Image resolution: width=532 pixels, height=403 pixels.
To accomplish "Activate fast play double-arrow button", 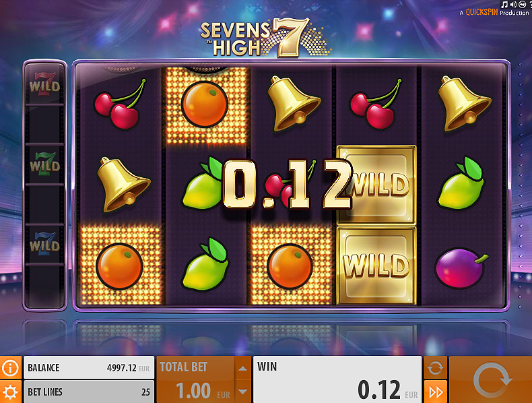I will pyautogui.click(x=436, y=392).
